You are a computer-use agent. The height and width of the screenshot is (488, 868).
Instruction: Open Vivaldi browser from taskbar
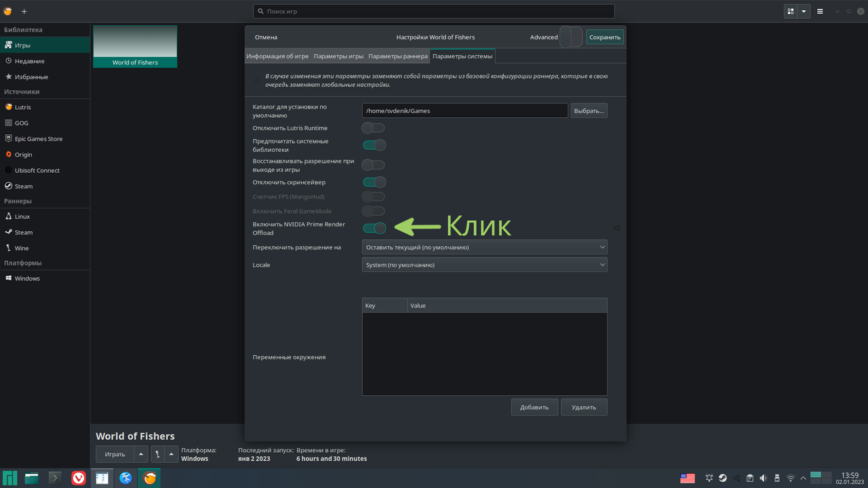point(79,478)
